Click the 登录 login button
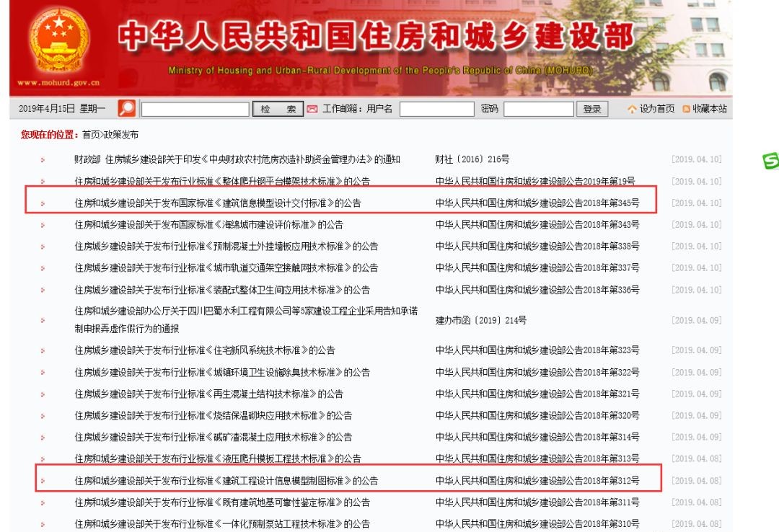The width and height of the screenshot is (779, 532). point(592,109)
